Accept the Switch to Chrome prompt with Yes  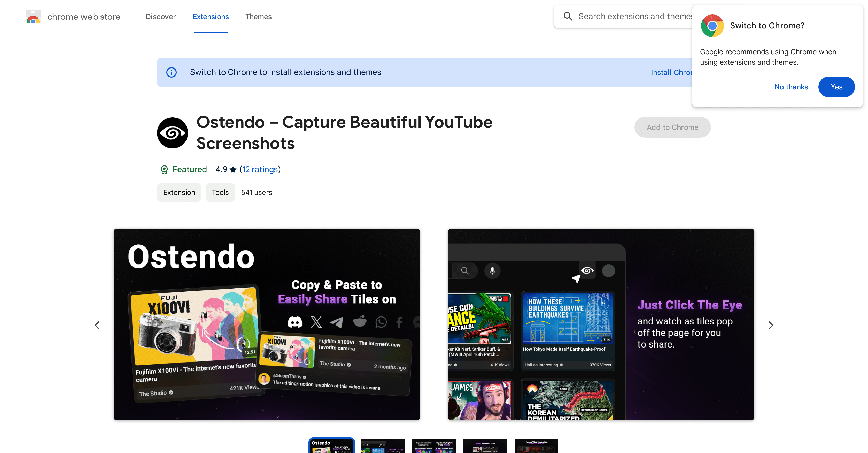tap(837, 87)
